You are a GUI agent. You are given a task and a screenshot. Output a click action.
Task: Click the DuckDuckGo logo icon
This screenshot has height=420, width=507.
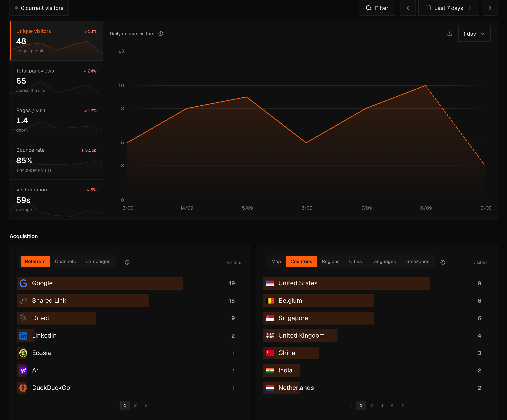[x=23, y=388]
